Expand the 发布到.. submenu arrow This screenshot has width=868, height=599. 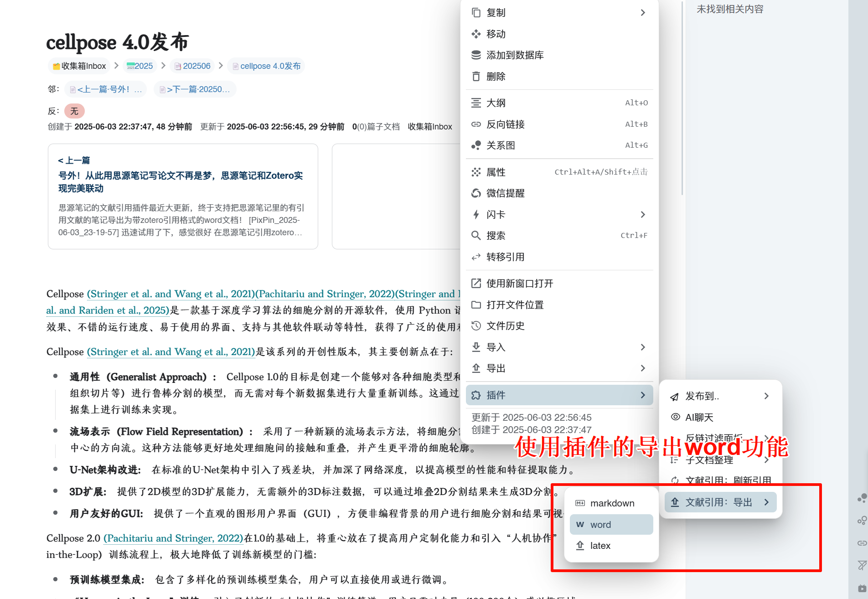tap(767, 396)
